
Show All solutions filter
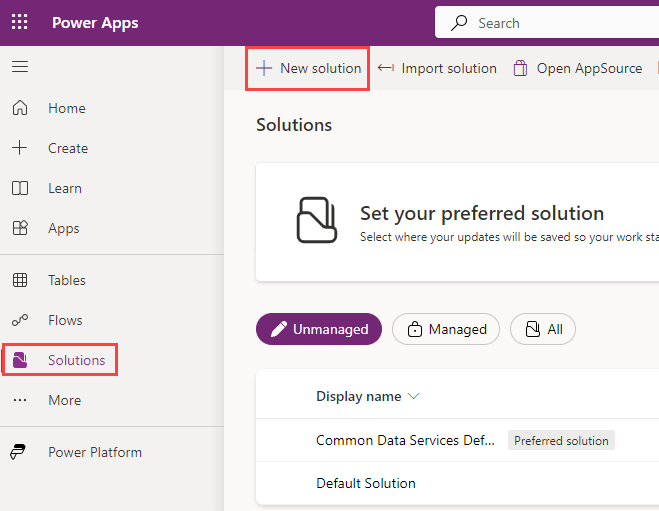pyautogui.click(x=542, y=329)
